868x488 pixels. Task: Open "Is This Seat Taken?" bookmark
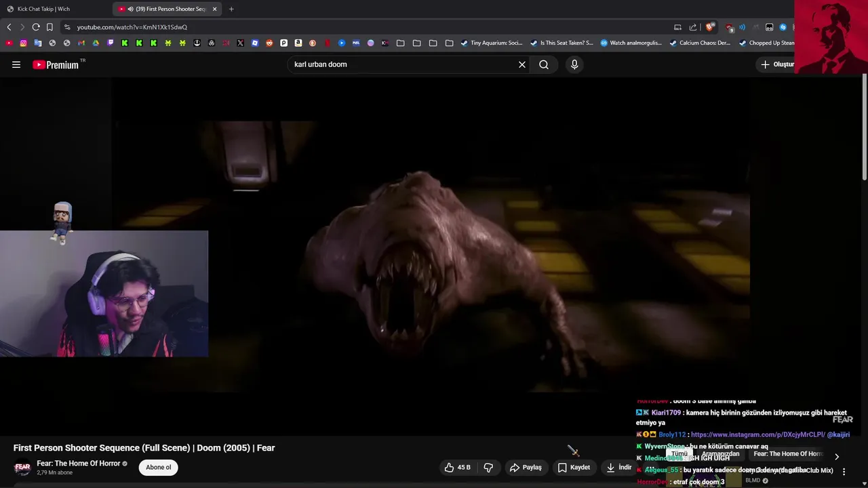(561, 43)
